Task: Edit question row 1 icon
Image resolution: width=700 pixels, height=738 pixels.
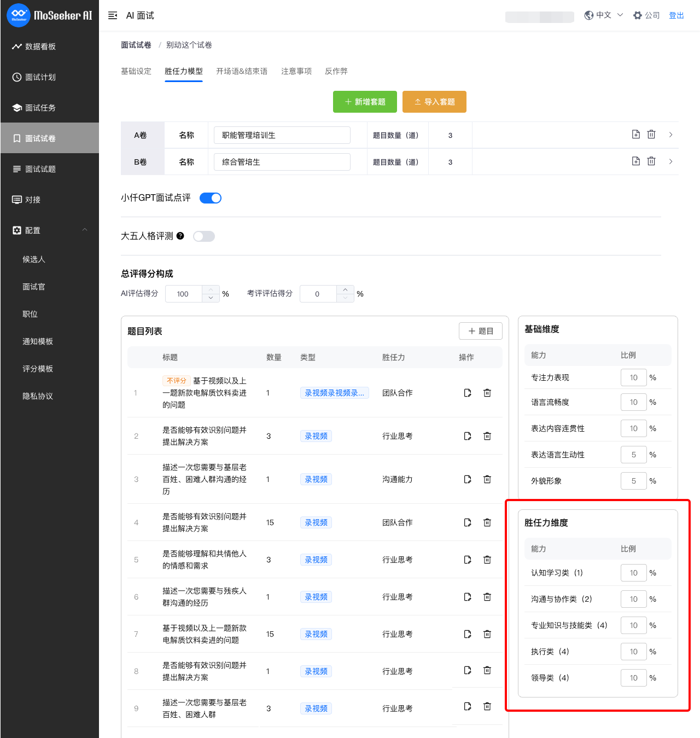Action: [x=468, y=393]
